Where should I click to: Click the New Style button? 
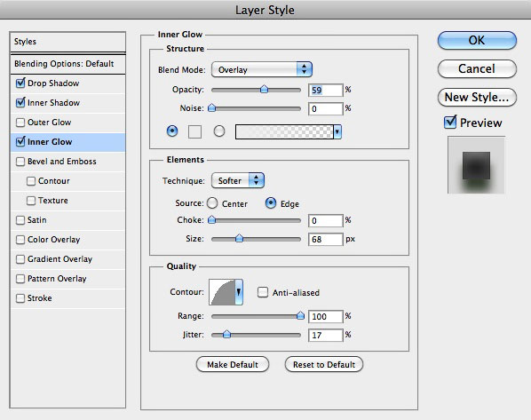(477, 97)
